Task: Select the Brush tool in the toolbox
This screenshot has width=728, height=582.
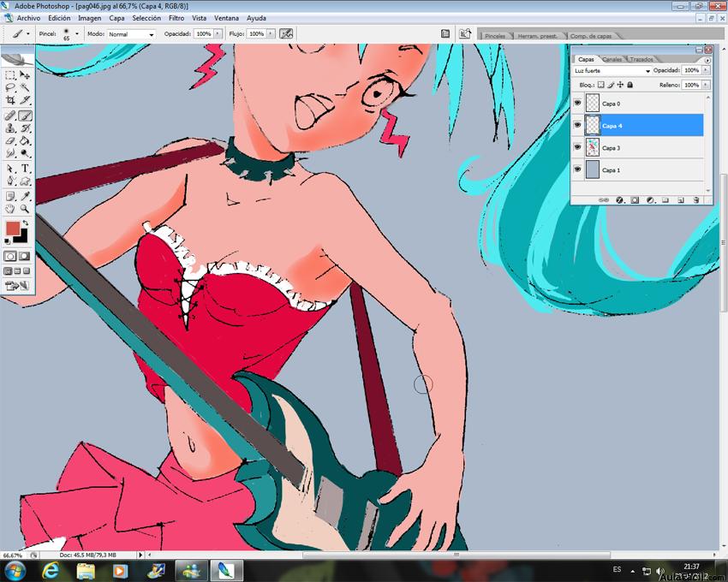Action: click(25, 116)
